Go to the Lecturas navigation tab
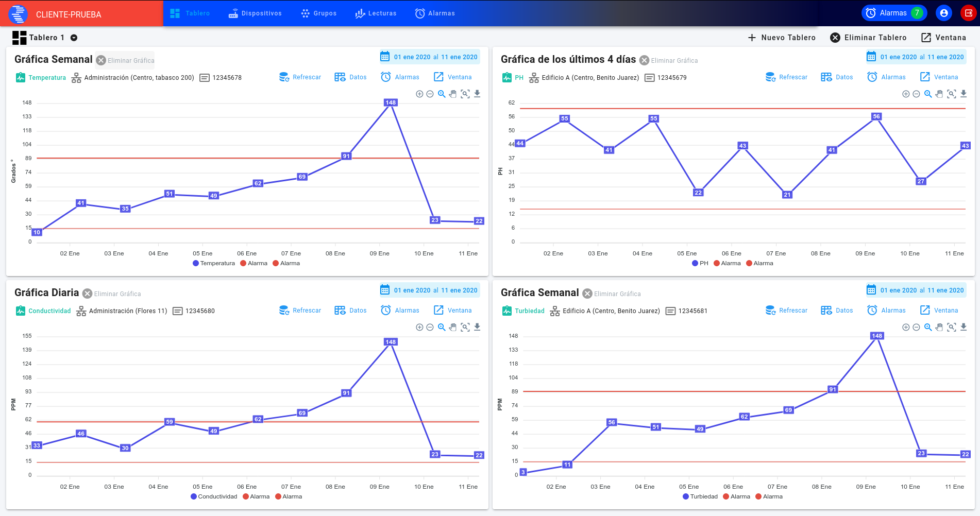This screenshot has width=980, height=516. click(x=376, y=13)
